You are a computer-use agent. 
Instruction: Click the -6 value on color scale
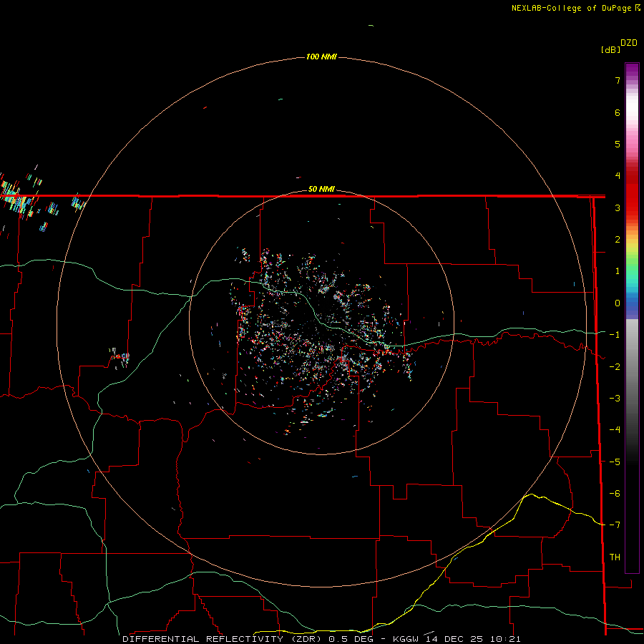click(x=615, y=494)
